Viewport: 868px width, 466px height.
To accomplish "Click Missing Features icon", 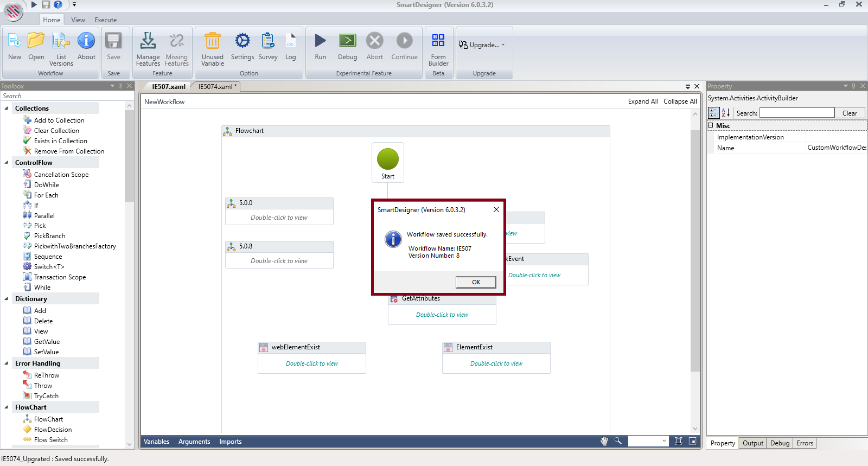I will coord(176,41).
